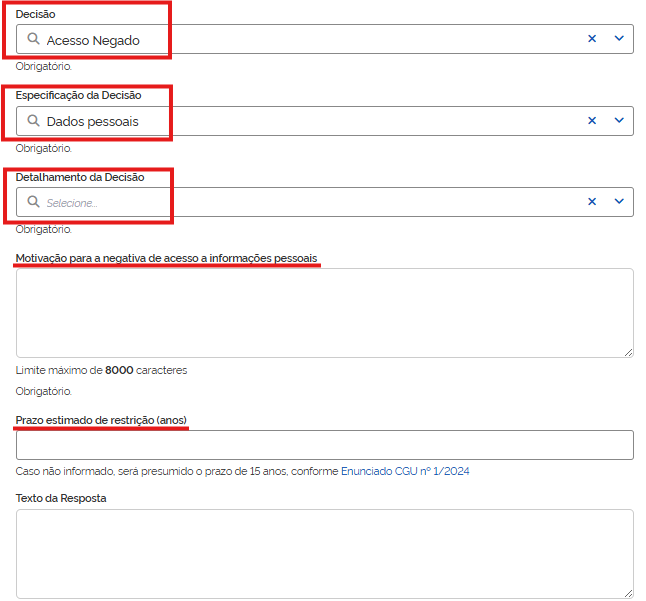
Task: Open the Especificação da Decisão dropdown arrow
Action: click(x=618, y=120)
